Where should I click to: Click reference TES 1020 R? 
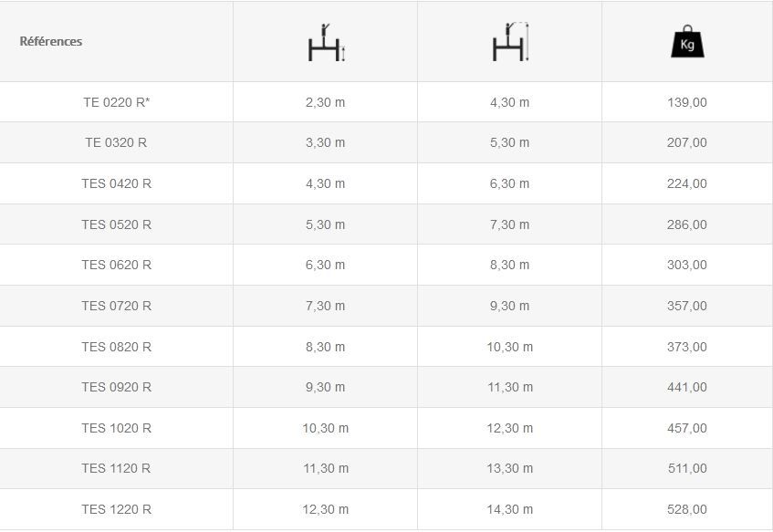[x=116, y=428]
